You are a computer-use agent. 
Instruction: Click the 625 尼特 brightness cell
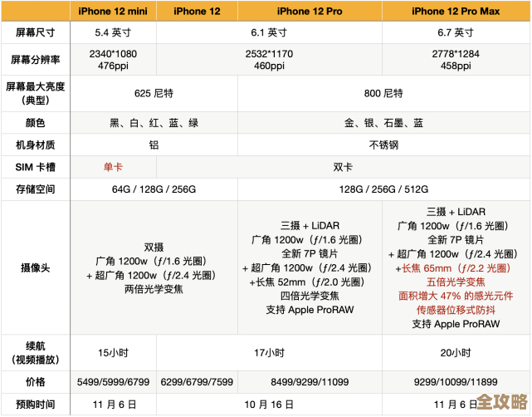154,93
